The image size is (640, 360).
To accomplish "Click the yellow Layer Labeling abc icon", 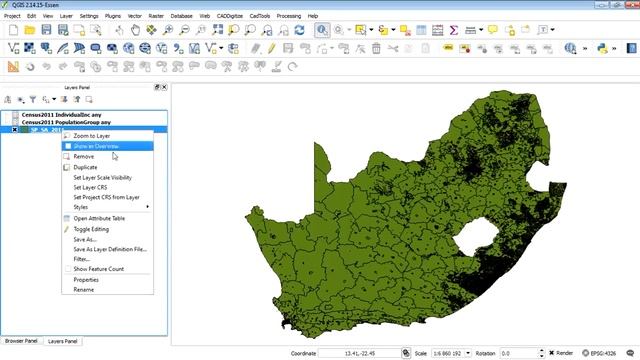I will coord(448,48).
